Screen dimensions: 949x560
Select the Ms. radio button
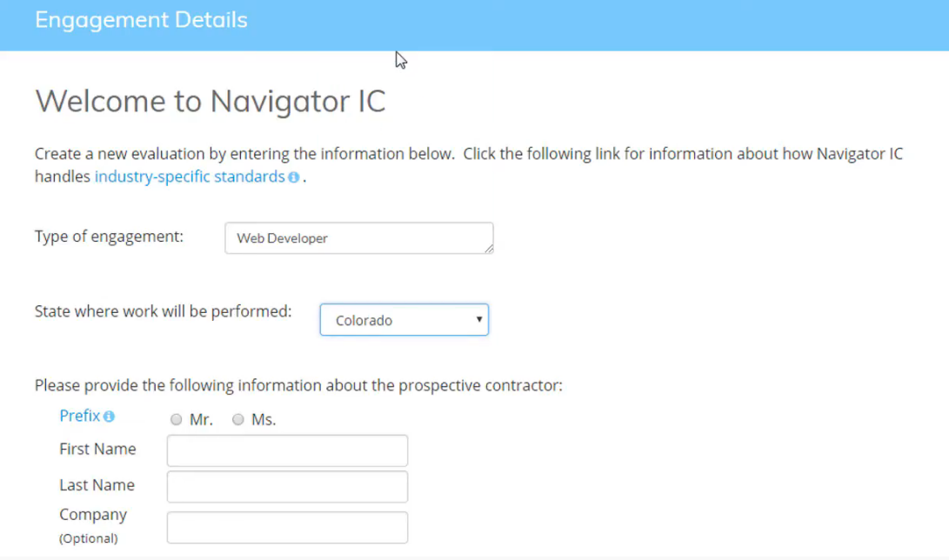click(238, 420)
